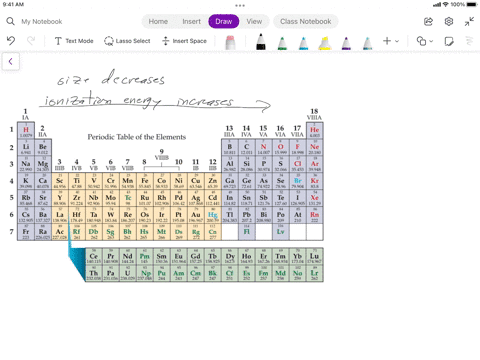Tap the Hg cell in periodic table
The height and width of the screenshot is (360, 480).
[x=212, y=215]
